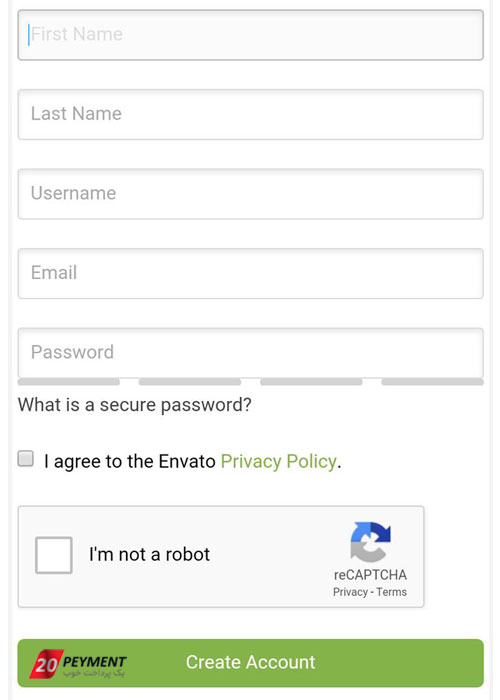
Task: Tick the Envato Privacy Policy agreement checkbox
Action: tap(25, 458)
